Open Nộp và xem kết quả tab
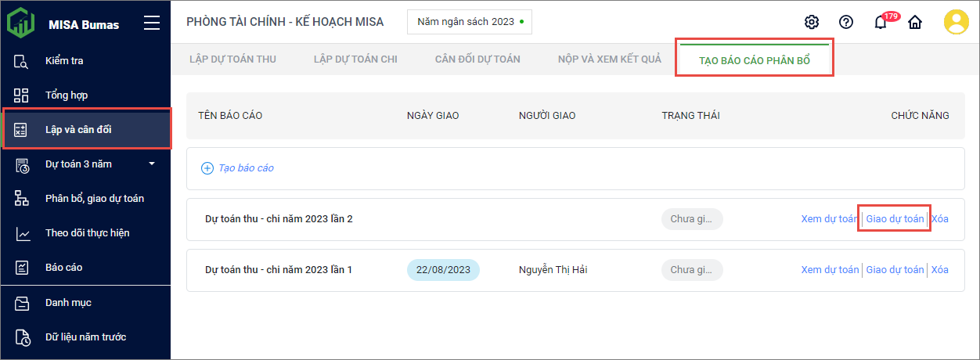This screenshot has height=360, width=980. pyautogui.click(x=610, y=59)
